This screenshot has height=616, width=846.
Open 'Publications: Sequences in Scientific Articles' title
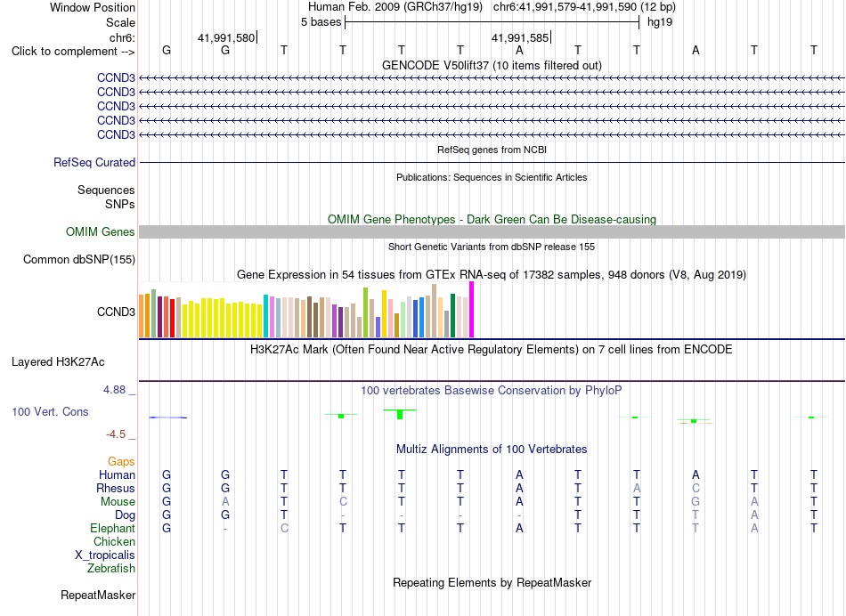click(492, 177)
